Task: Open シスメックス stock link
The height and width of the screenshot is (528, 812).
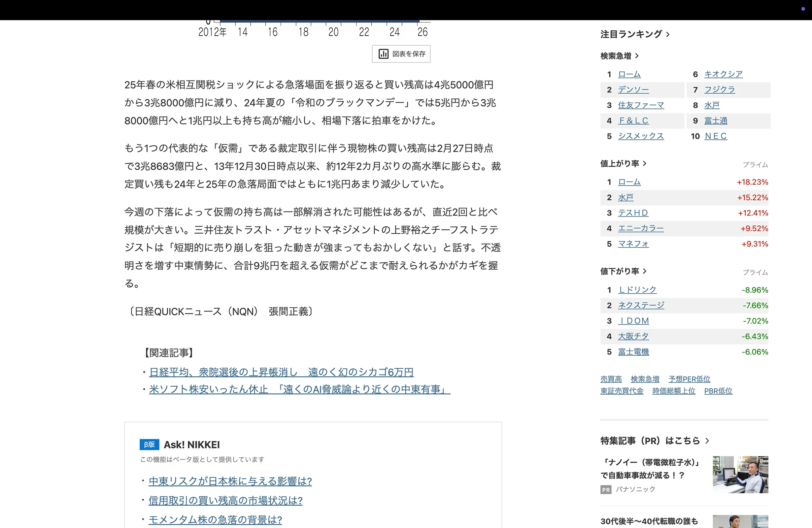Action: pos(641,136)
